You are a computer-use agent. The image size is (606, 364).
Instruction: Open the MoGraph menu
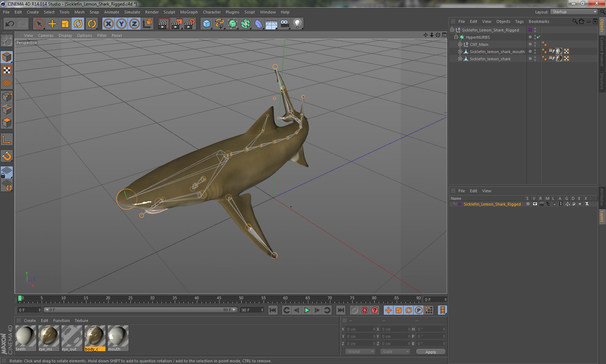(189, 12)
